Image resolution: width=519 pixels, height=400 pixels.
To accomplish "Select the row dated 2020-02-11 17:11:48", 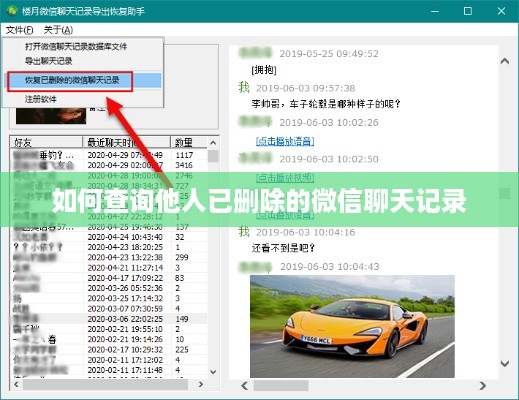I will click(x=109, y=370).
